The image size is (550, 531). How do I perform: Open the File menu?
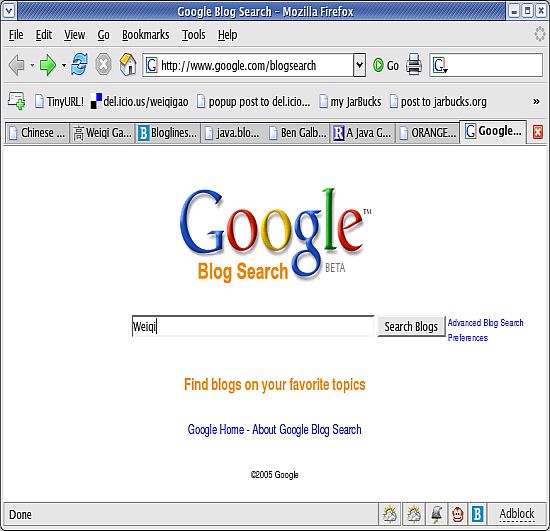coord(16,35)
